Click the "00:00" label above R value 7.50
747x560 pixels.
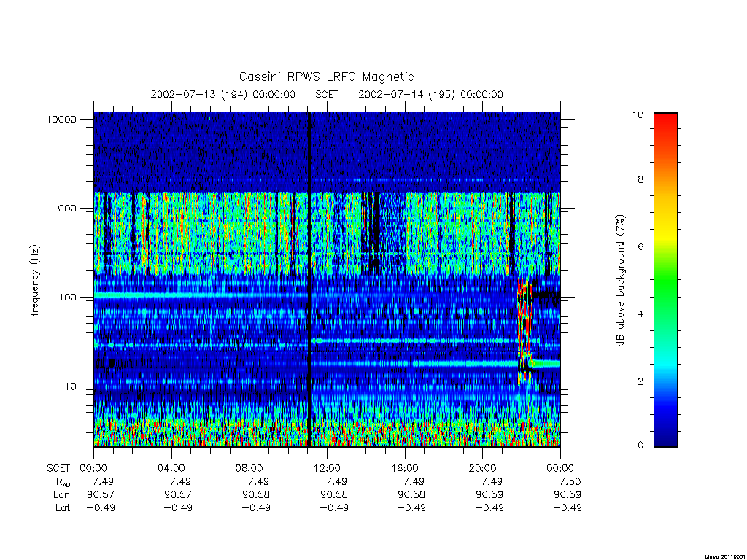560,468
